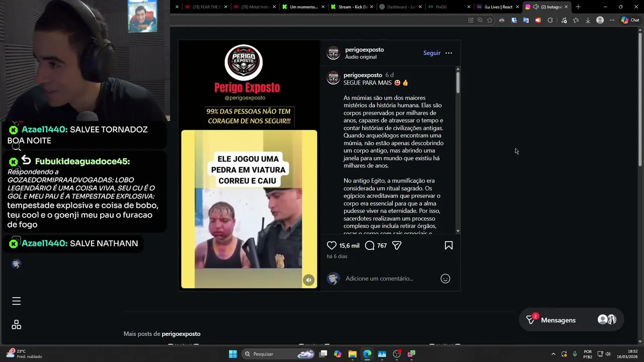Click the browser profile avatar
This screenshot has height=362, width=644.
tap(600, 20)
